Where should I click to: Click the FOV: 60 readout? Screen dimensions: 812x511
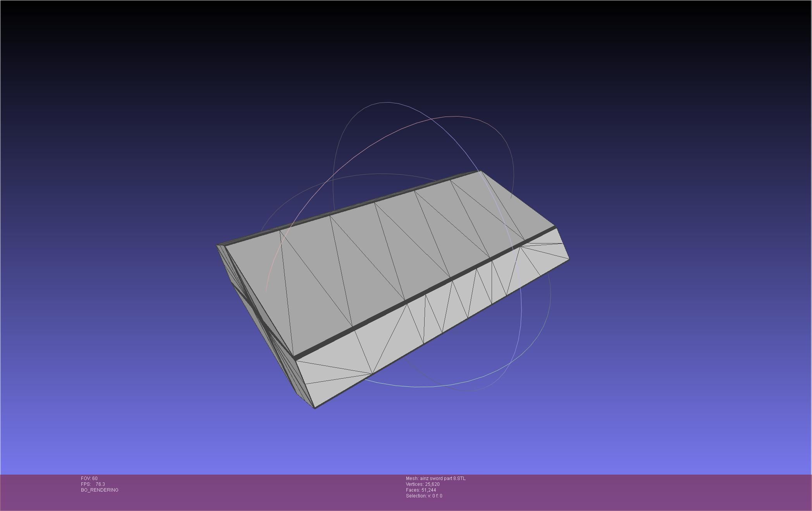pos(89,478)
